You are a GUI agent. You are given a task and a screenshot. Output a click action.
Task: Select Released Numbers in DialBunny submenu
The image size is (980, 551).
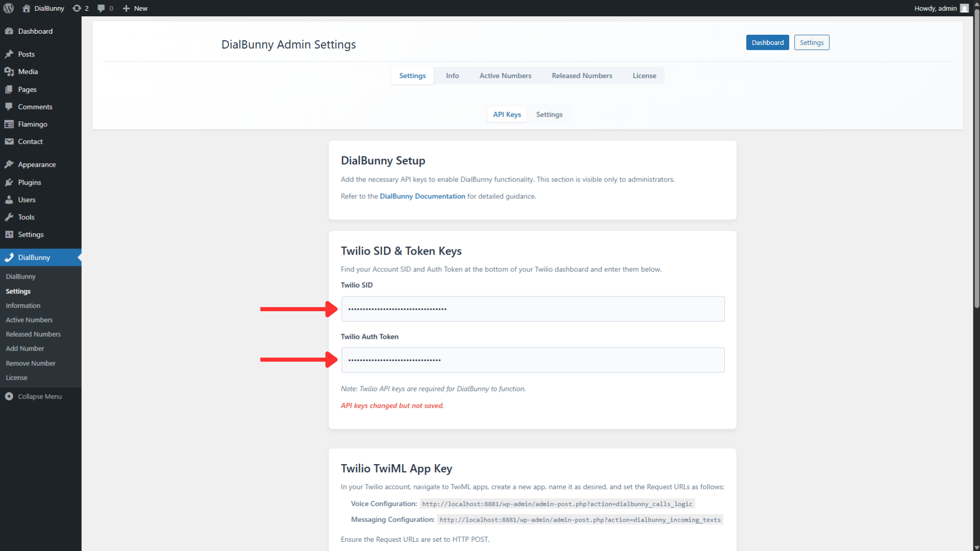(x=33, y=334)
